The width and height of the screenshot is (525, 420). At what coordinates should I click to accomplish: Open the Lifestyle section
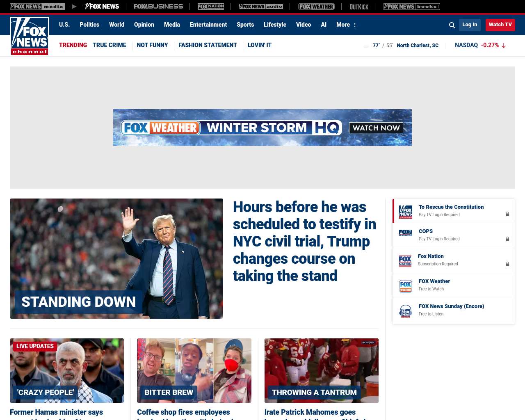click(x=275, y=25)
